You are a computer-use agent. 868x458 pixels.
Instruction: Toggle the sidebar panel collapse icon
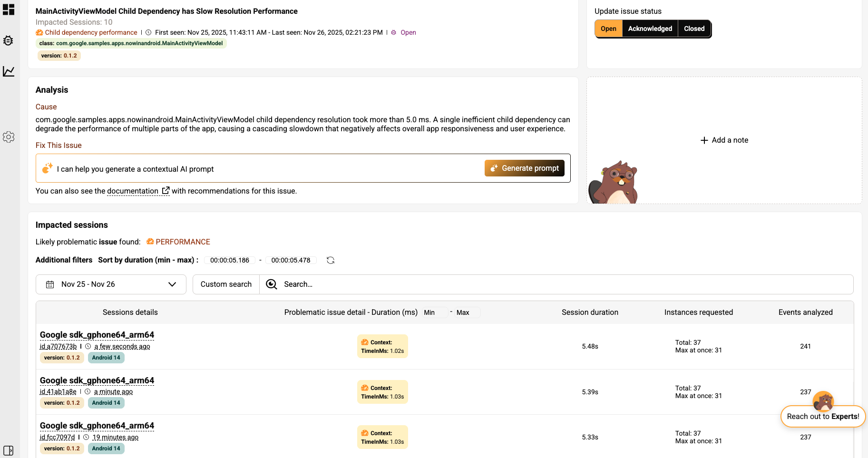tap(9, 450)
